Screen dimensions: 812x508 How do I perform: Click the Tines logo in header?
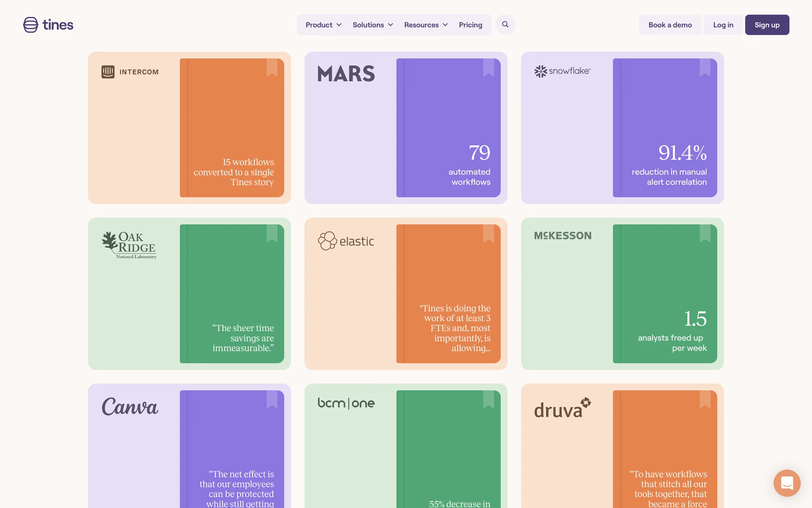pyautogui.click(x=48, y=25)
